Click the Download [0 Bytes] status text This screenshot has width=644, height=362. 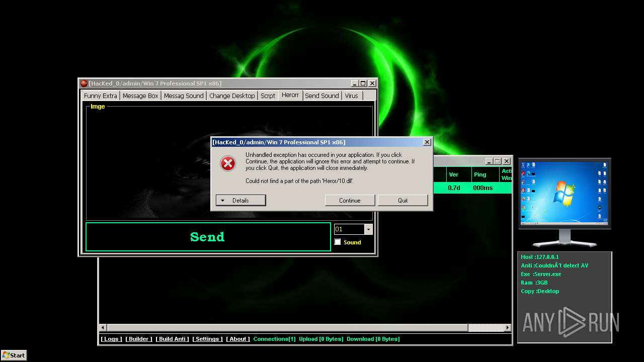[373, 339]
